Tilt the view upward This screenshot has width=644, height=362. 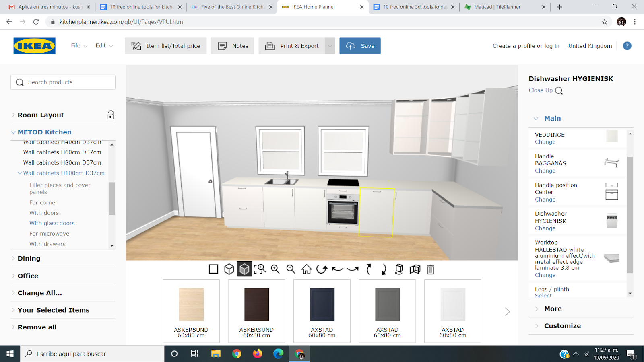[369, 269]
